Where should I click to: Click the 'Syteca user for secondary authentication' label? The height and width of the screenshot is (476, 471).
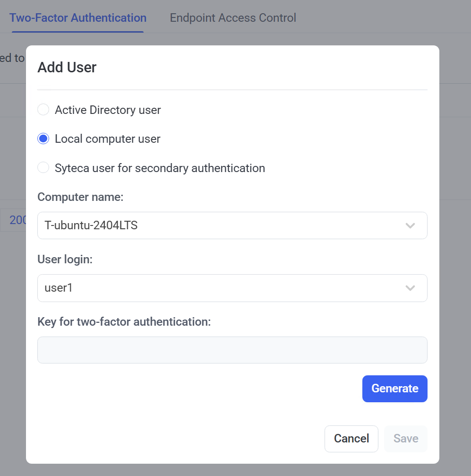point(160,168)
